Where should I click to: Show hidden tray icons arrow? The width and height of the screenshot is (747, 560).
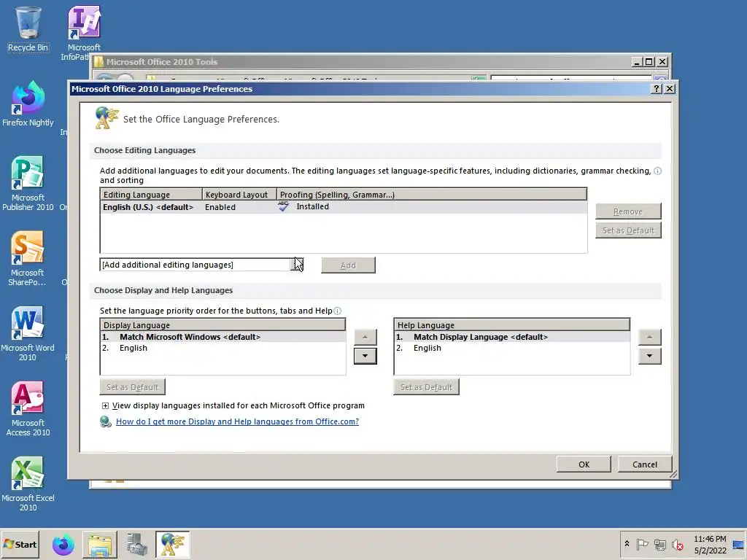(627, 544)
